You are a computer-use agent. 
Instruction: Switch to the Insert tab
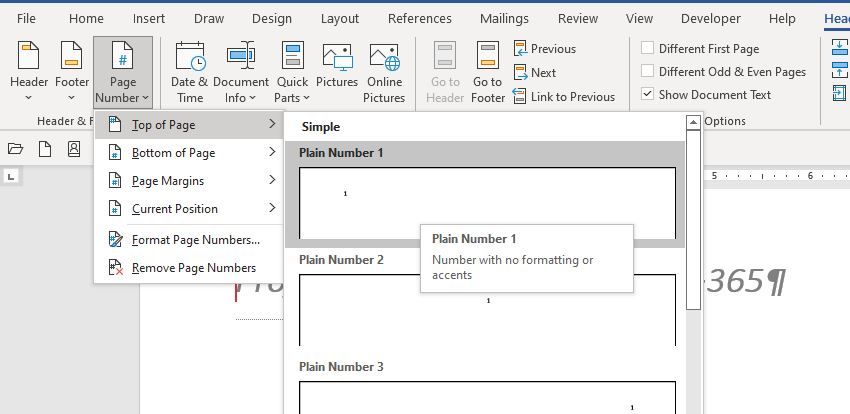(149, 18)
